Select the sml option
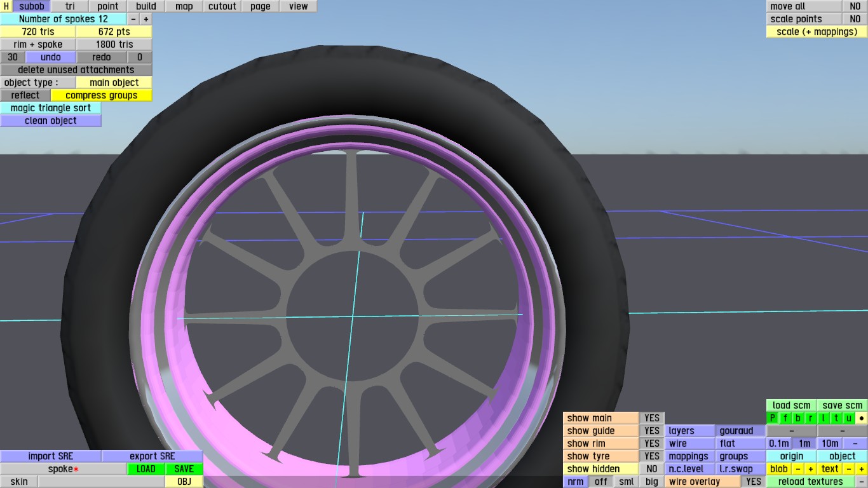 tap(627, 482)
